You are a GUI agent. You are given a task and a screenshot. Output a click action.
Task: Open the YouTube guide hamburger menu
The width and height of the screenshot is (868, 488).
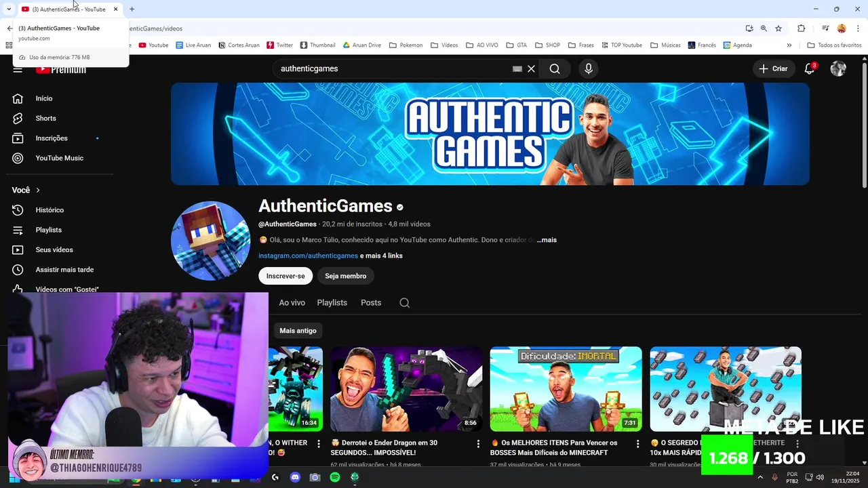pyautogui.click(x=18, y=69)
